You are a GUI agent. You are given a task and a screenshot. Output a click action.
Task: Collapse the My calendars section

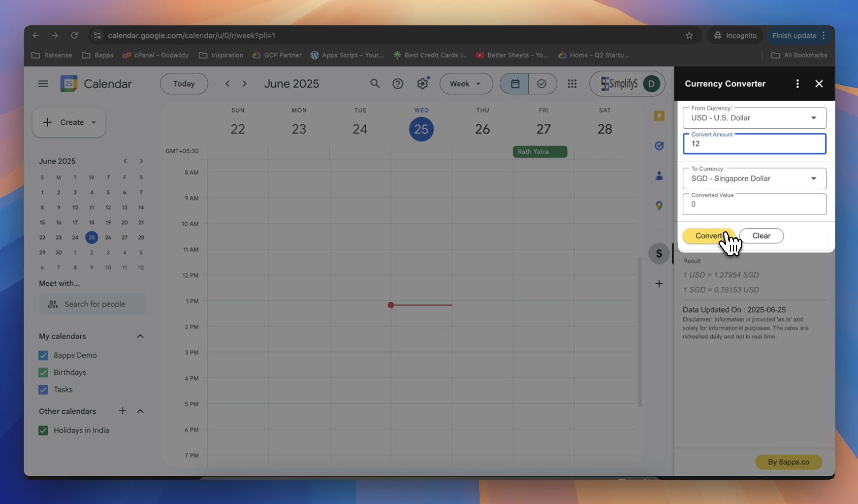(x=140, y=336)
